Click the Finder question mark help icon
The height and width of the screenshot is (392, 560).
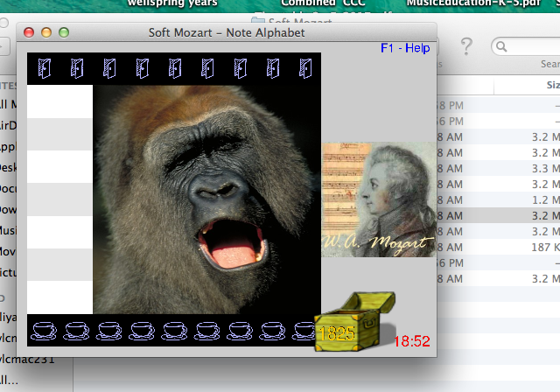click(466, 46)
